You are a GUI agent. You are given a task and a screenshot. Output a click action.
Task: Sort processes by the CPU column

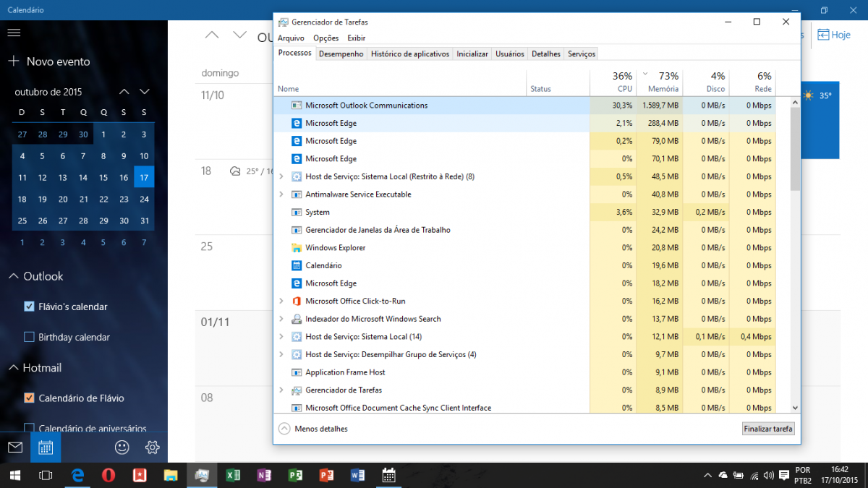(613, 82)
